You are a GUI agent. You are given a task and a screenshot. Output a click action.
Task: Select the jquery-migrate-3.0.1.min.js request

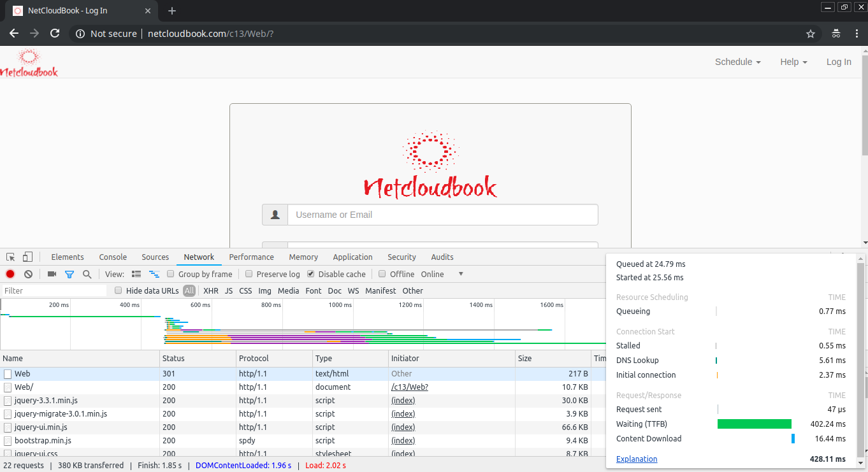[303, 414]
